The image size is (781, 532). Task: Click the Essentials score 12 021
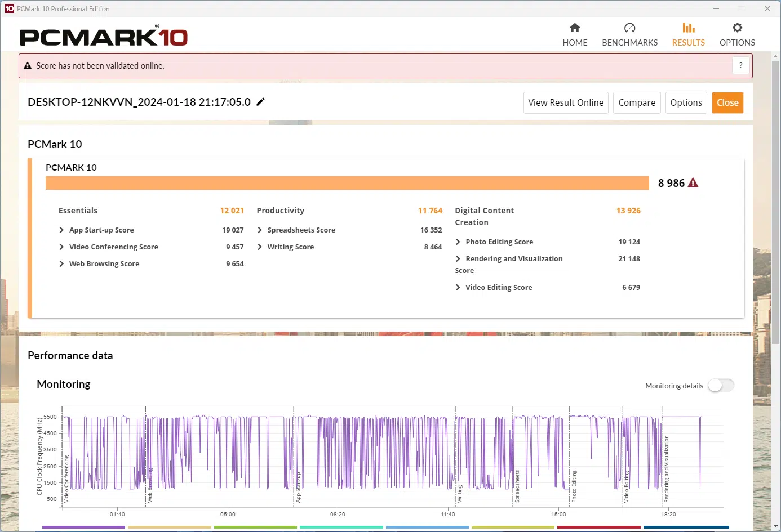[x=232, y=211]
